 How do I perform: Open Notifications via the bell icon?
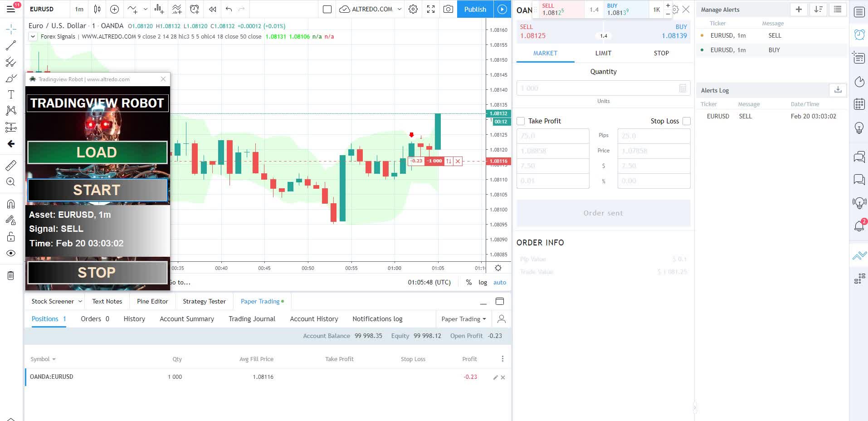pos(859,225)
